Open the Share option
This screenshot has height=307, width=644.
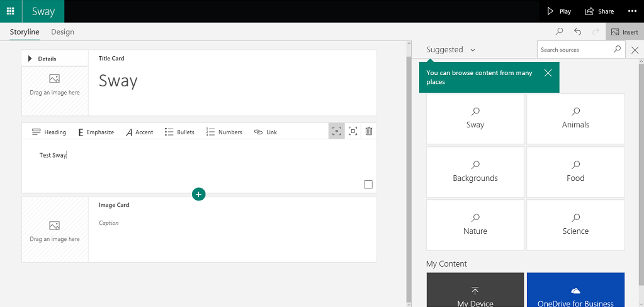[599, 11]
